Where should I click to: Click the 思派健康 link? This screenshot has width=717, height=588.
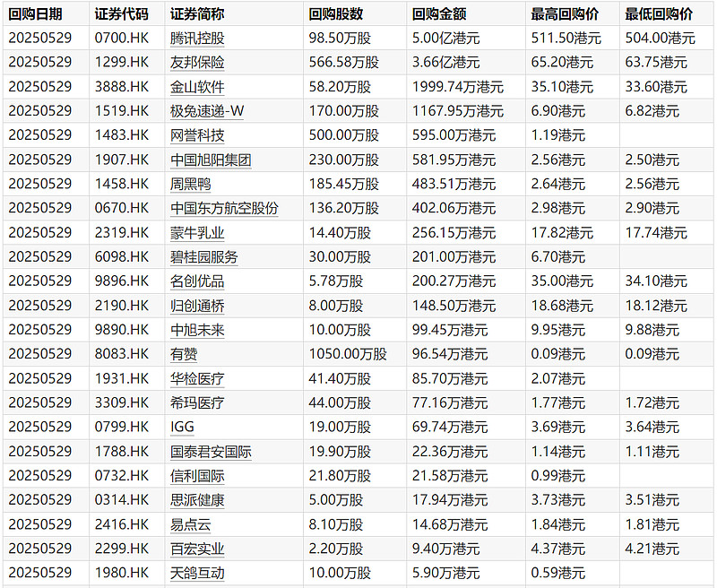pyautogui.click(x=197, y=500)
